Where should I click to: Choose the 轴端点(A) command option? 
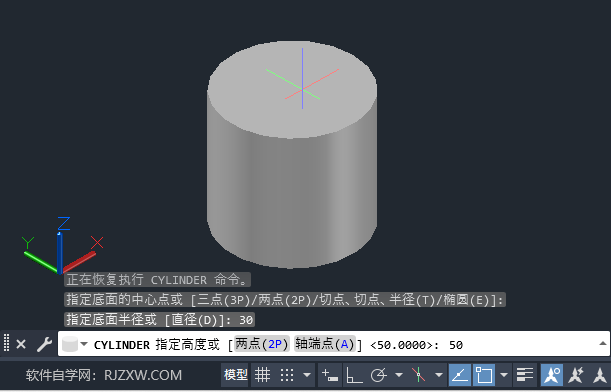tap(325, 344)
